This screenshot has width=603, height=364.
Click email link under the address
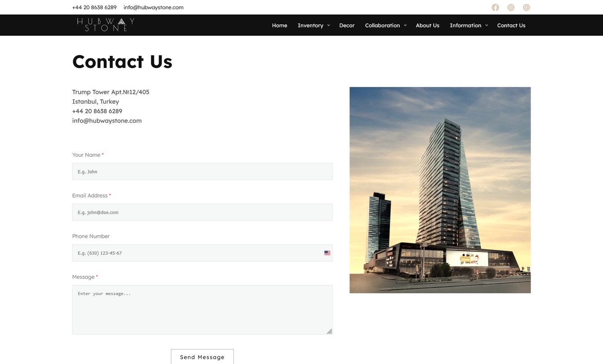click(x=107, y=121)
